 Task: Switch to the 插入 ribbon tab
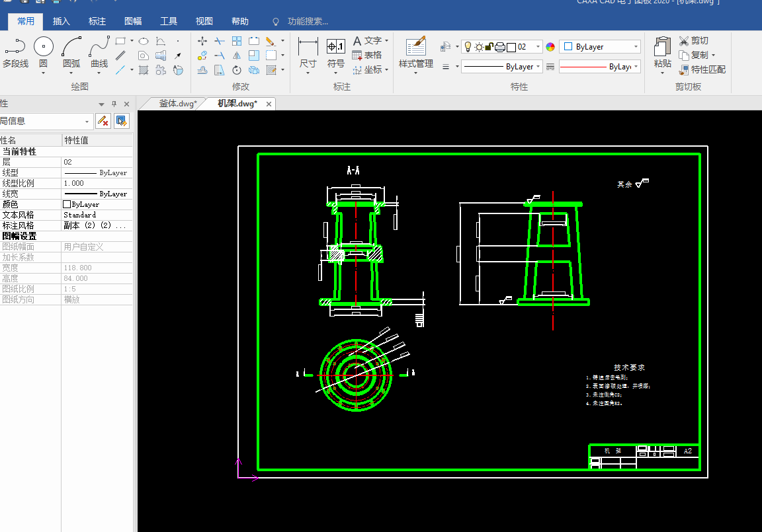click(62, 21)
